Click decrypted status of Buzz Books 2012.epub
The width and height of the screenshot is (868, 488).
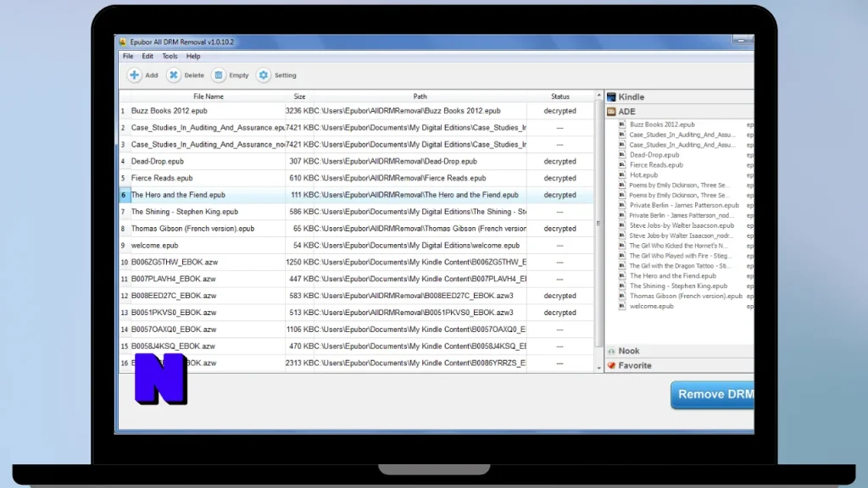point(559,111)
